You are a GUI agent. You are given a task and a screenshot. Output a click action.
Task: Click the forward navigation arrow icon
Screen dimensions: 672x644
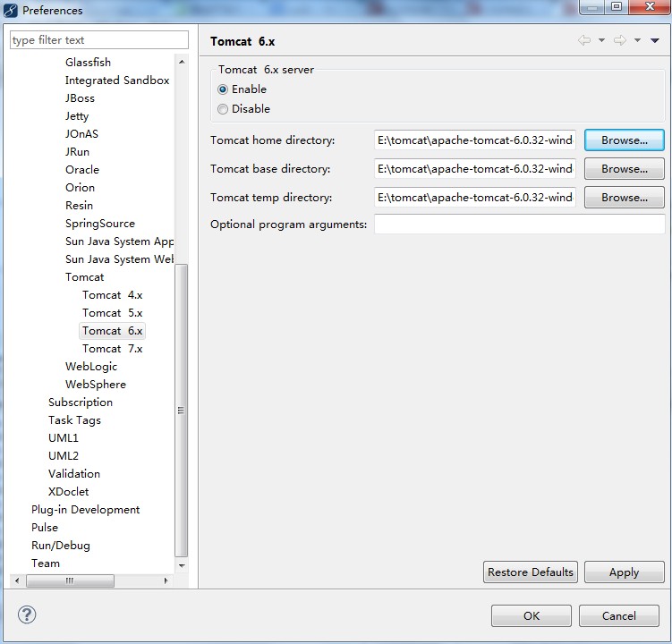(x=620, y=40)
